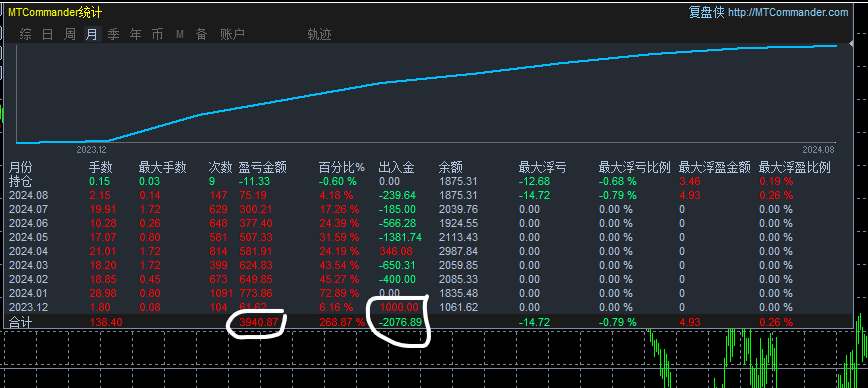Click the 3.46 max floating profit cell
Viewport: 868px width, 388px height.
point(689,181)
